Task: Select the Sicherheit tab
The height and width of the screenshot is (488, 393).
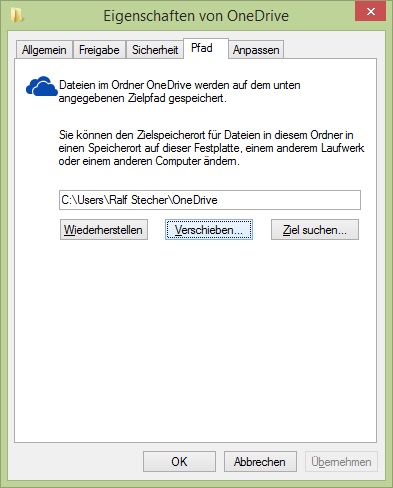Action: coord(155,50)
